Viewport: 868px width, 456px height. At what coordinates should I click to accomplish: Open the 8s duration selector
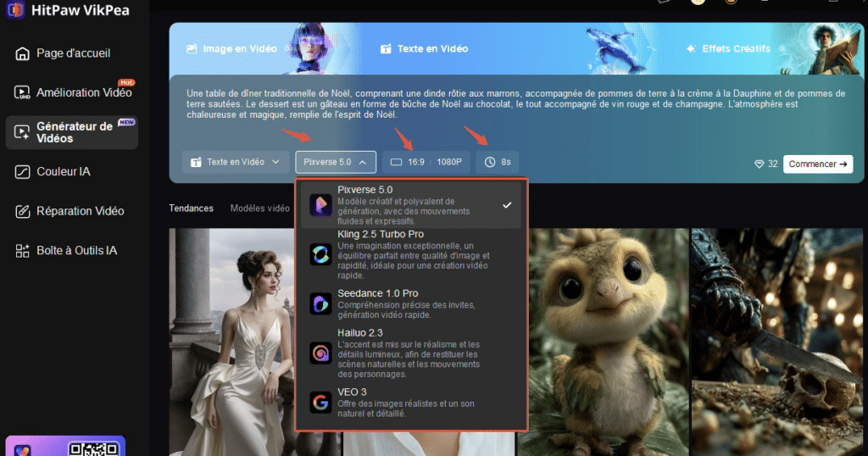pyautogui.click(x=497, y=162)
